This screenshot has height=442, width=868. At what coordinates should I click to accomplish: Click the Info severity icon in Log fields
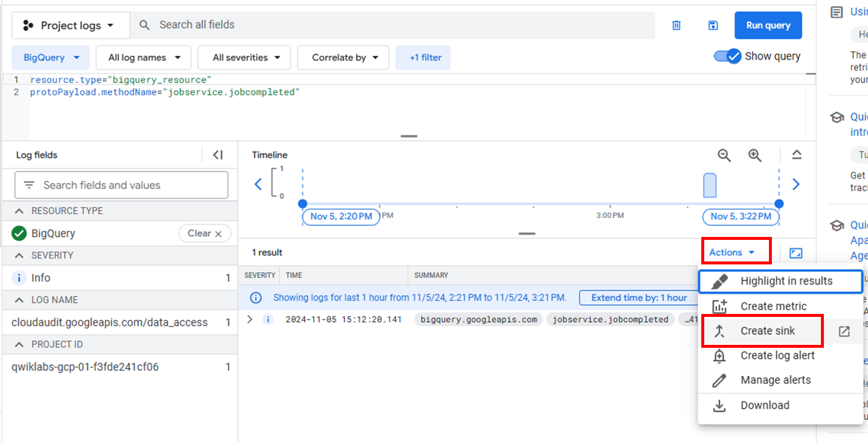(x=19, y=278)
